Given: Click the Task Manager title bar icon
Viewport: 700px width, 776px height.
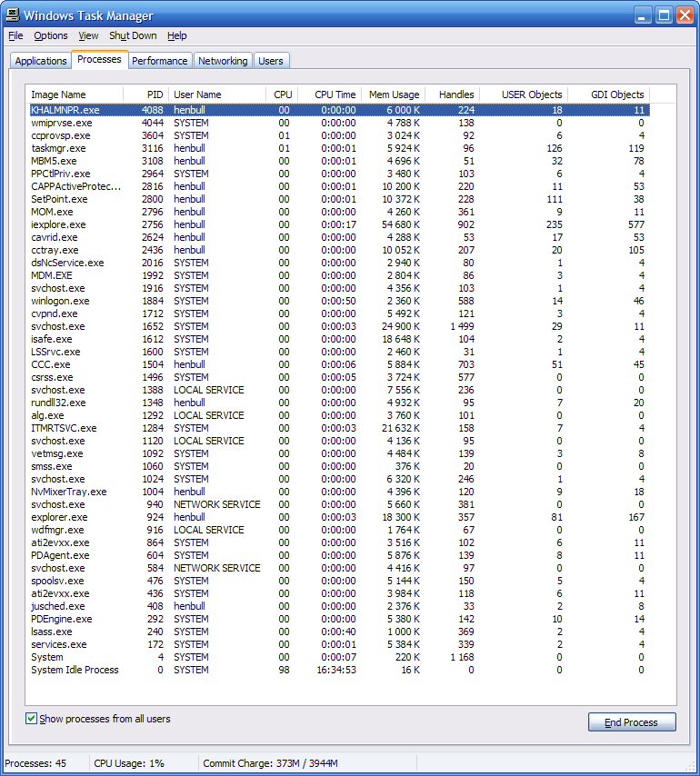Looking at the screenshot, I should click(x=12, y=15).
